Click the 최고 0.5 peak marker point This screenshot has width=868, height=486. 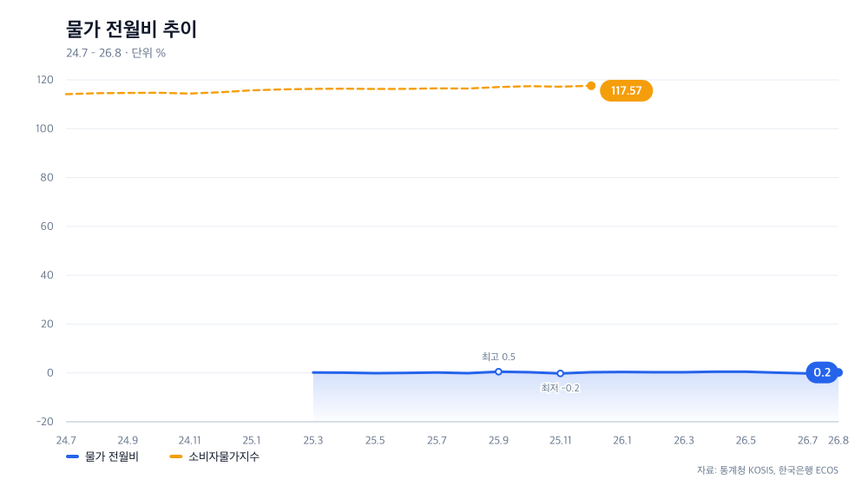tap(498, 372)
